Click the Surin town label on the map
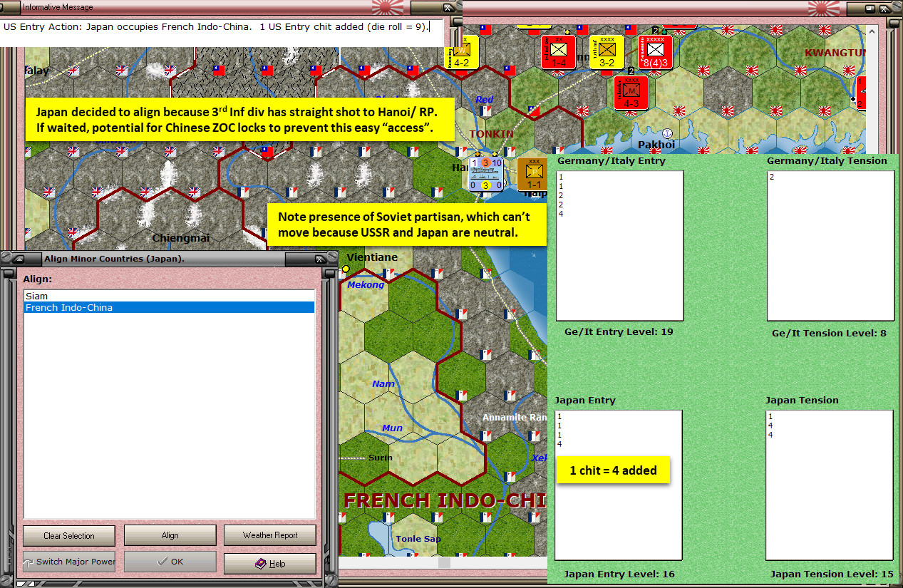Viewport: 903px width, 588px height. [x=381, y=458]
